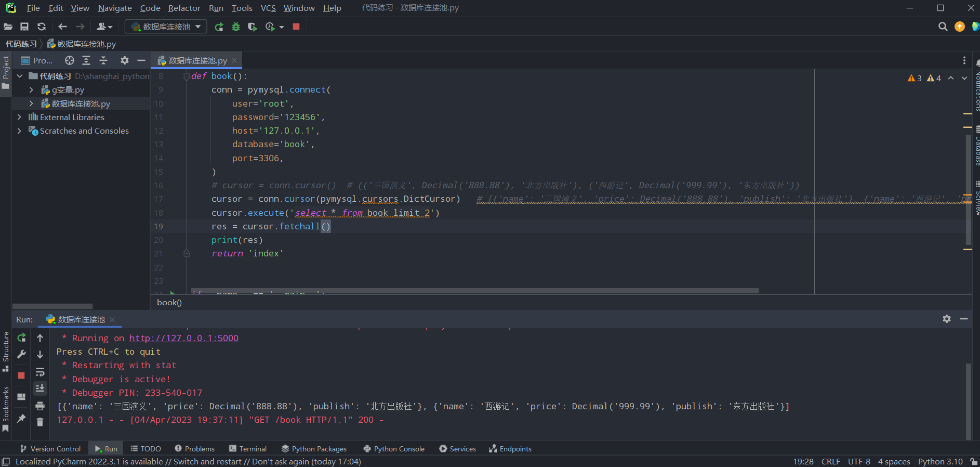Rerun the app in the Run panel

(x=21, y=338)
